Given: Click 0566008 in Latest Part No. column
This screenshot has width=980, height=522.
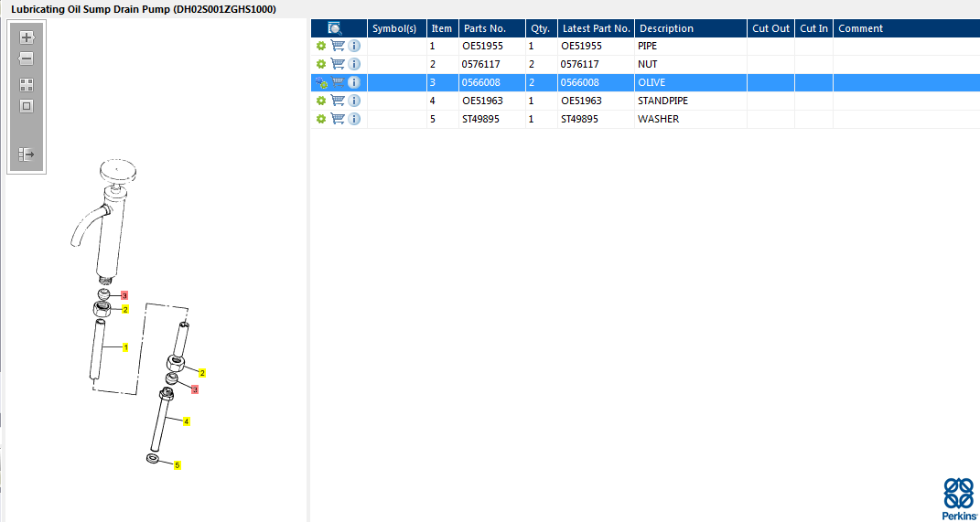Looking at the screenshot, I should click(580, 82).
